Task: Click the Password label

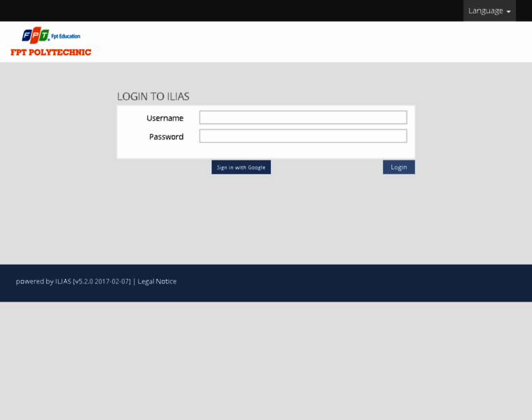Action: pos(167,136)
